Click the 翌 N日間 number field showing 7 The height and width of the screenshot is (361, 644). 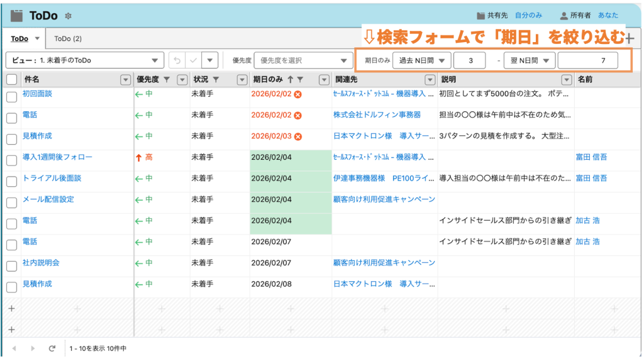pos(587,60)
